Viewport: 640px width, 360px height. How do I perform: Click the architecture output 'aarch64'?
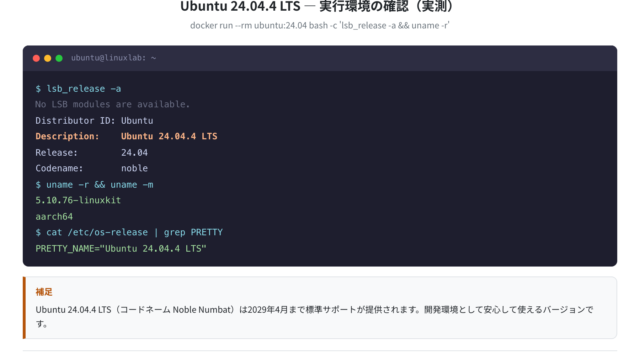[x=54, y=217]
